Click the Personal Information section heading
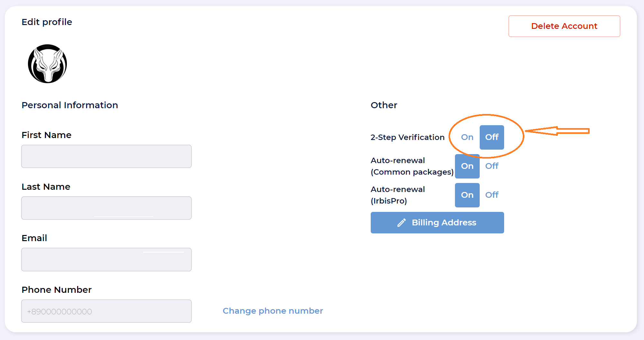The height and width of the screenshot is (340, 644). pyautogui.click(x=70, y=105)
